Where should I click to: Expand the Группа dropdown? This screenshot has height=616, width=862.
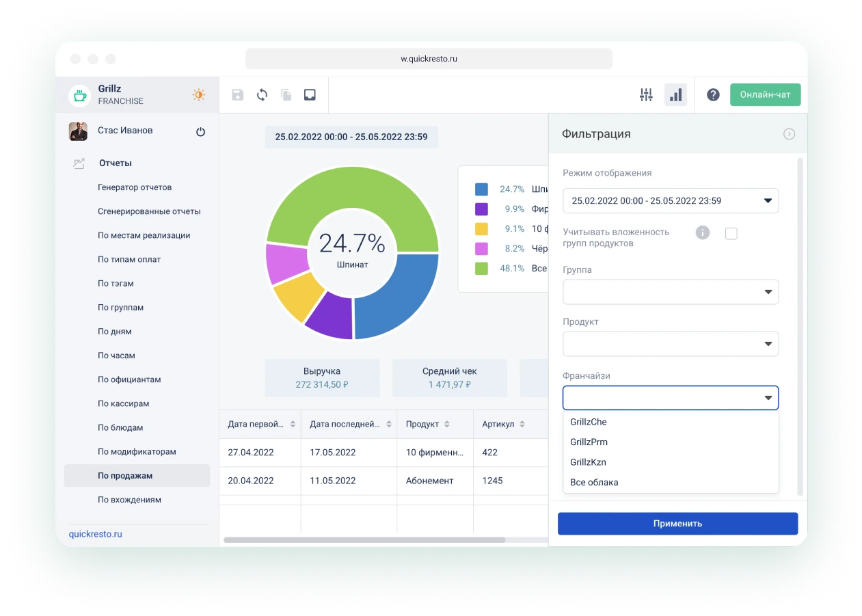[670, 292]
